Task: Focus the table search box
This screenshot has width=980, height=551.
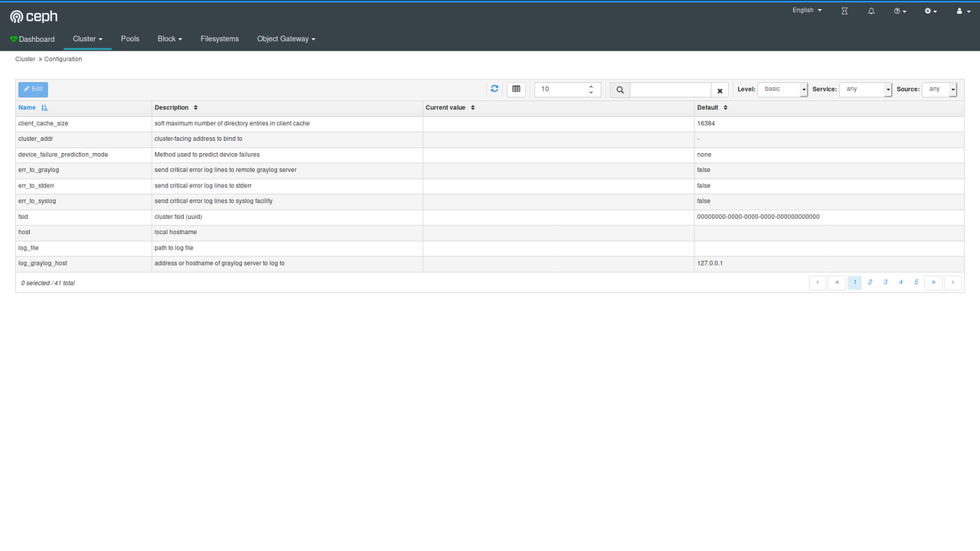Action: [671, 90]
